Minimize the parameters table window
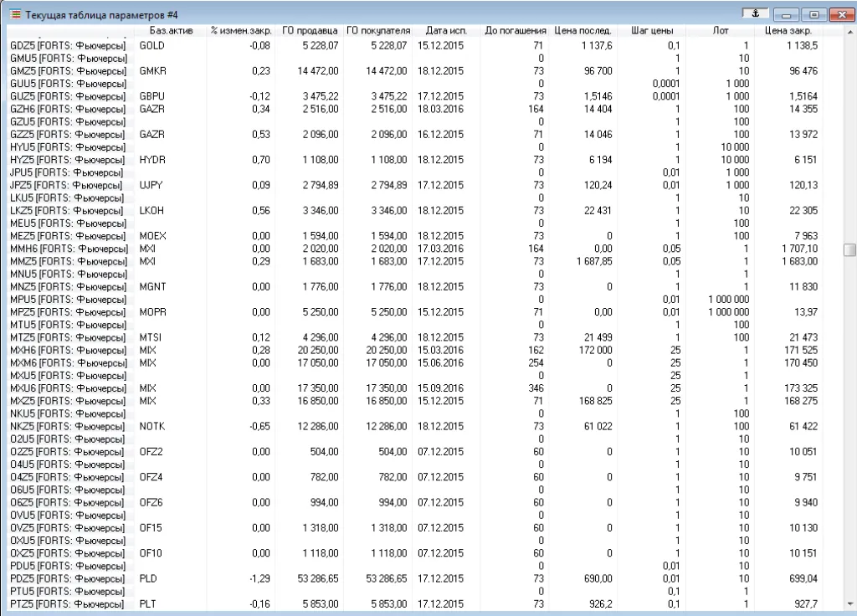This screenshot has height=616, width=857. click(785, 15)
